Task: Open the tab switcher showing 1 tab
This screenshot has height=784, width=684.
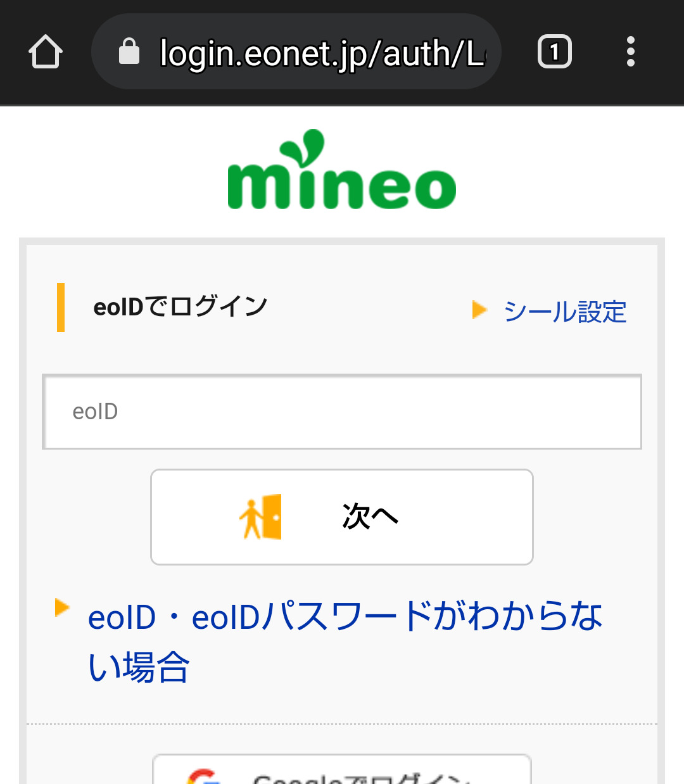Action: [x=554, y=51]
